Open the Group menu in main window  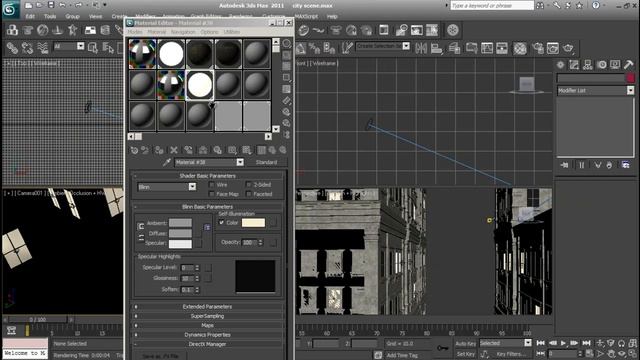72,17
